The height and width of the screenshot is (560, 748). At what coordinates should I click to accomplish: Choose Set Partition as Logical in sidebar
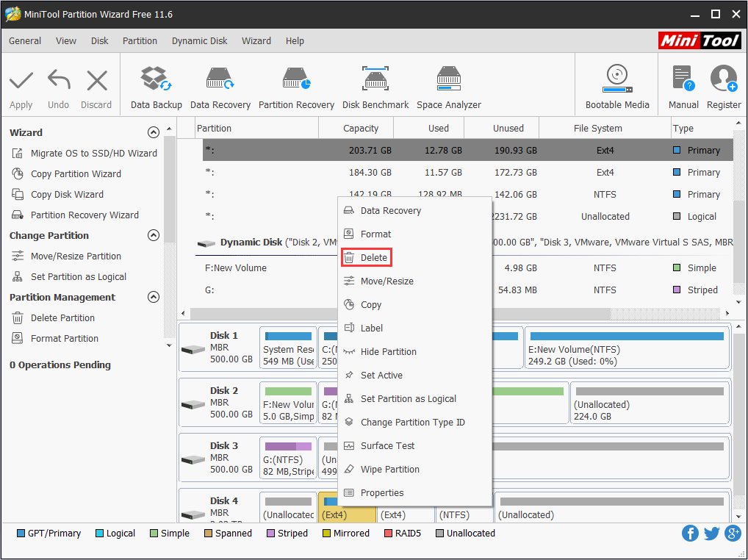pos(68,276)
